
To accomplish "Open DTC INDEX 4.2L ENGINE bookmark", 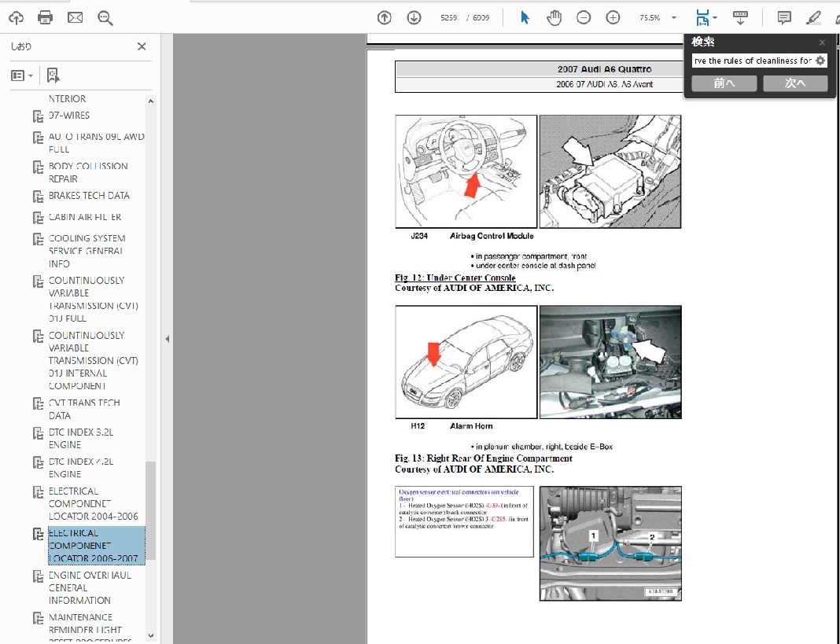I will (x=81, y=468).
